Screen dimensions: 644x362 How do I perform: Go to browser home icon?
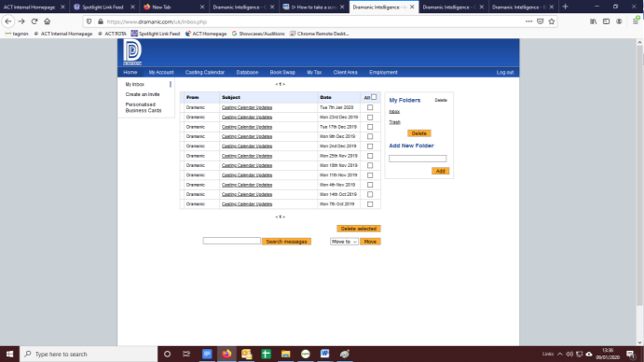tap(48, 21)
